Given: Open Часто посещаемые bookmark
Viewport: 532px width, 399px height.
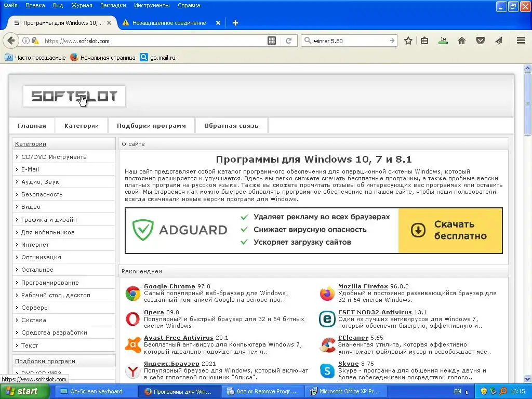Looking at the screenshot, I should point(35,57).
